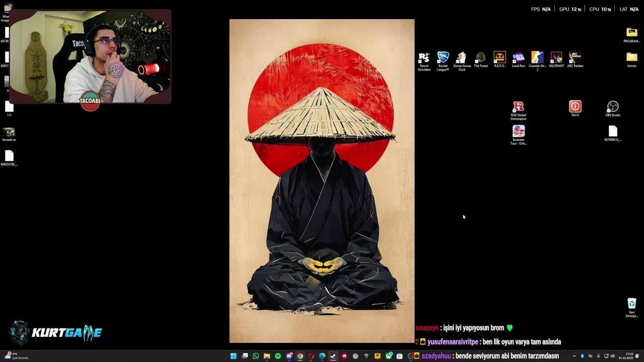Select The Forest desktop icon

click(x=480, y=60)
